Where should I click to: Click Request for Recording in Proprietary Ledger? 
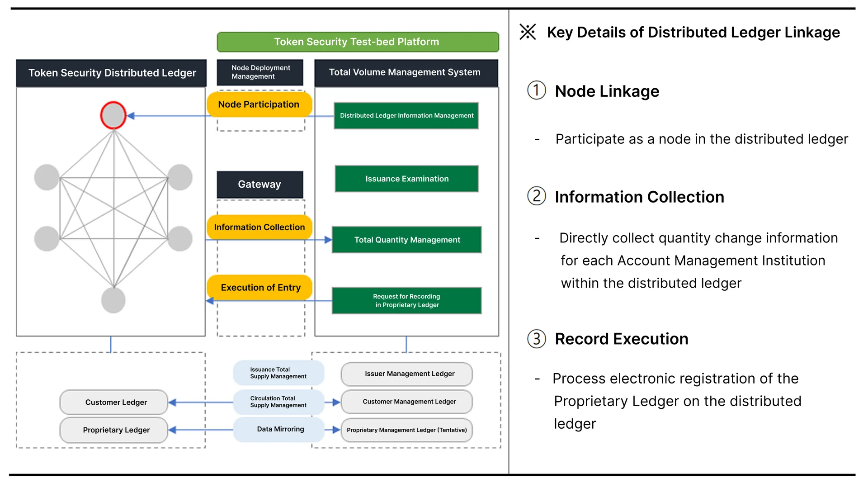(x=406, y=301)
